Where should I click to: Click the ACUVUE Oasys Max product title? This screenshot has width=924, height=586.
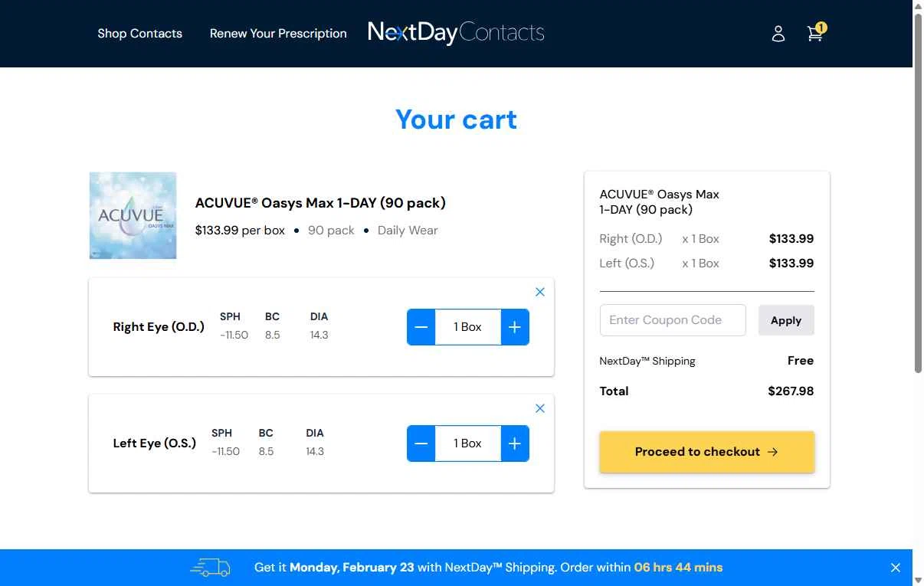coord(320,203)
